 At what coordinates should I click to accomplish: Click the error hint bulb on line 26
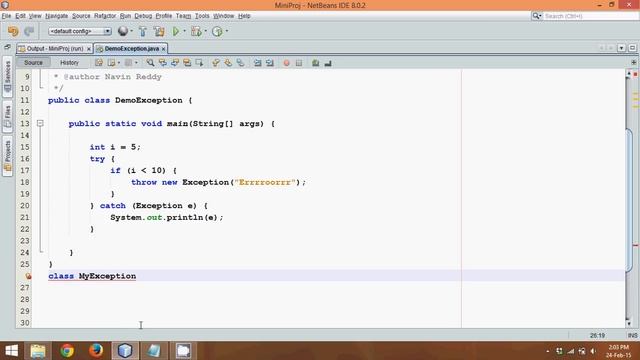click(x=28, y=276)
